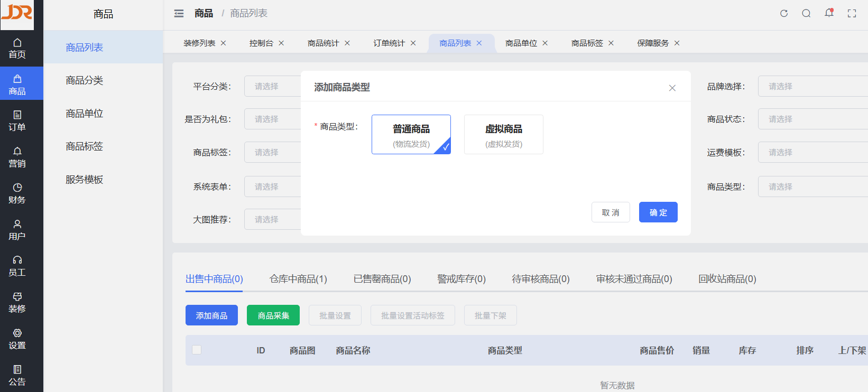
Task: Show 回收站商品(0) list tab
Action: tap(727, 279)
